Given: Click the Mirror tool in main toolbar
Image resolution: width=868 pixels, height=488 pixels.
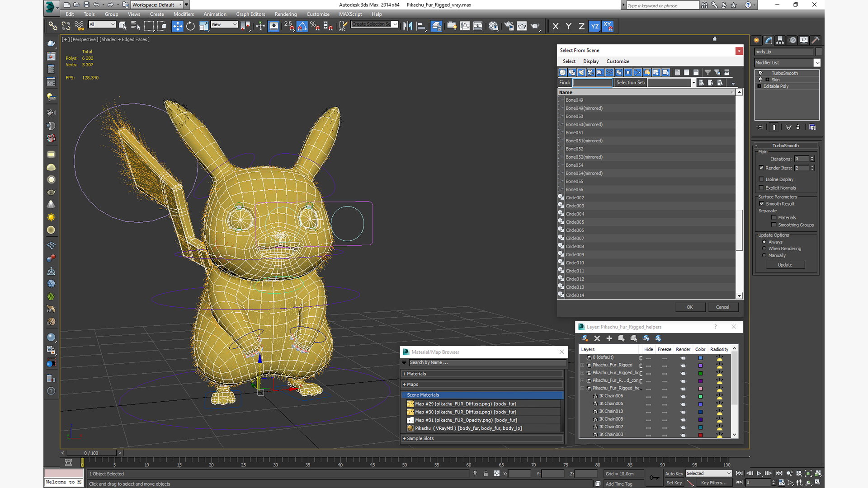Looking at the screenshot, I should pyautogui.click(x=408, y=26).
